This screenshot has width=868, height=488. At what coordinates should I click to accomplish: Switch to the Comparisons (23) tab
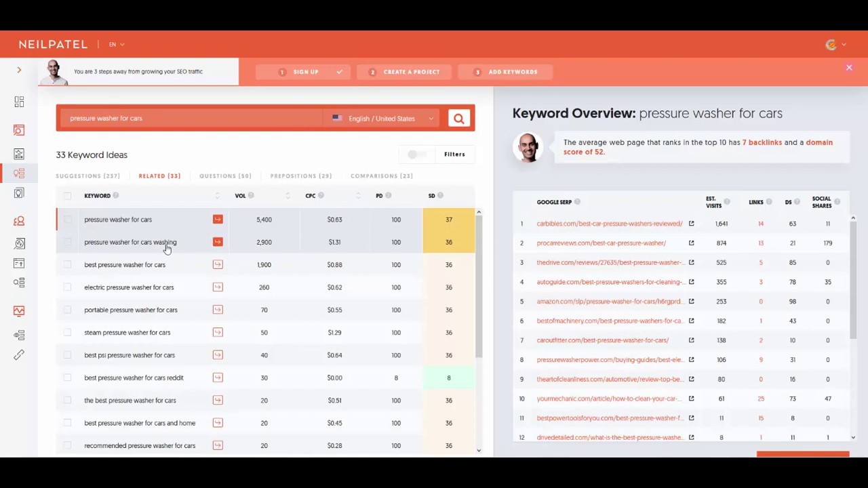coord(382,176)
